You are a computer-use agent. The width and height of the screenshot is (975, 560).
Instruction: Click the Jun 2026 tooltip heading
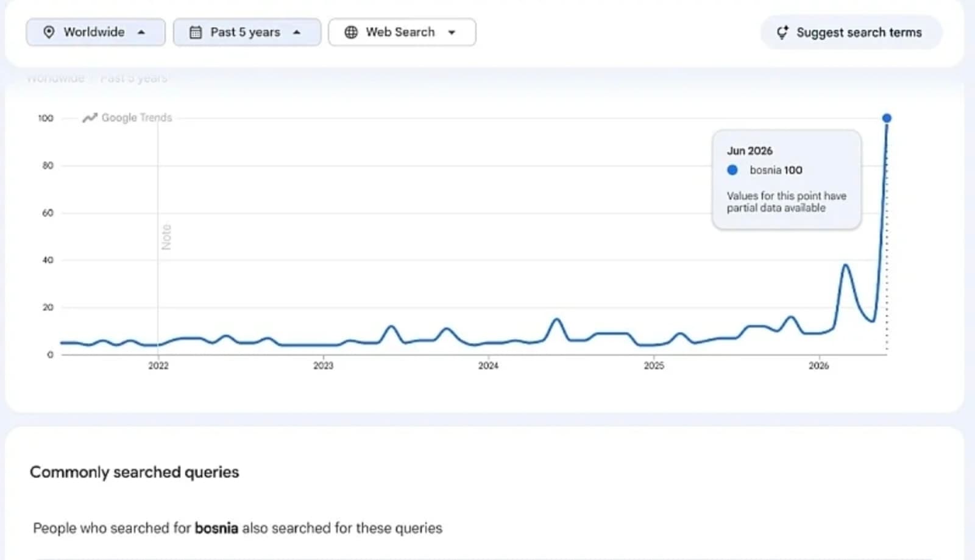[750, 151]
